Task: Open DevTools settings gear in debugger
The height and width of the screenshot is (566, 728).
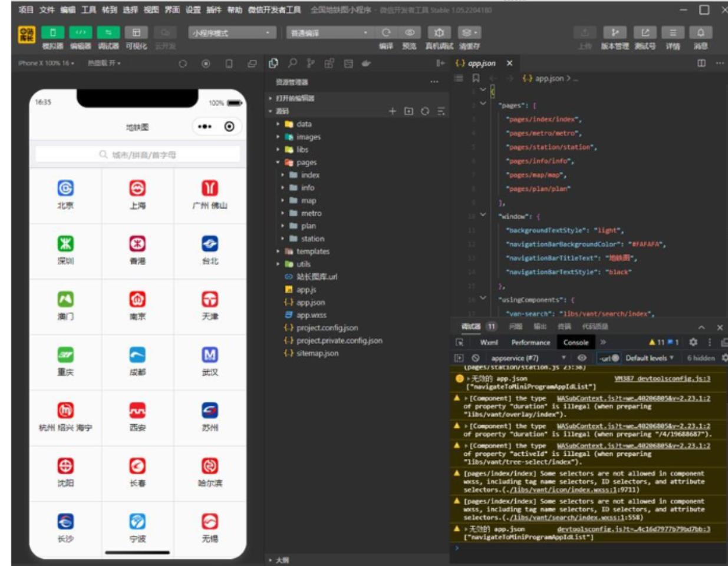Action: click(x=693, y=342)
